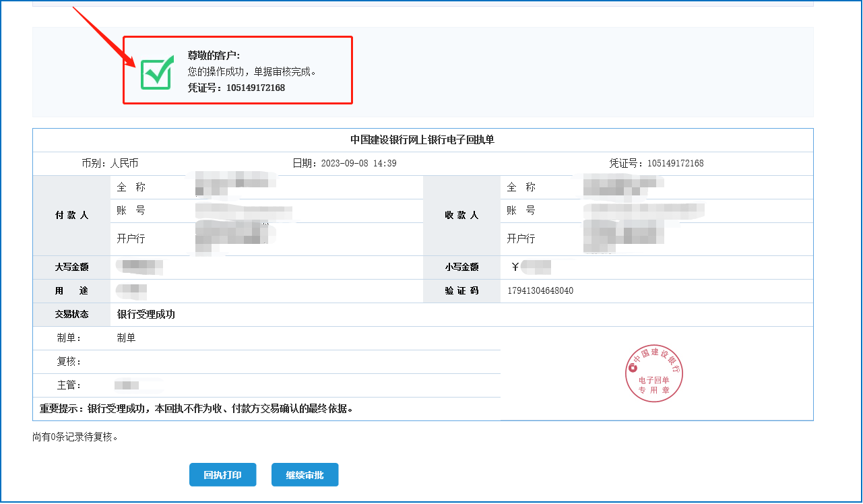The width and height of the screenshot is (863, 504).
Task: Click the 收款人 header cell
Action: (x=461, y=215)
